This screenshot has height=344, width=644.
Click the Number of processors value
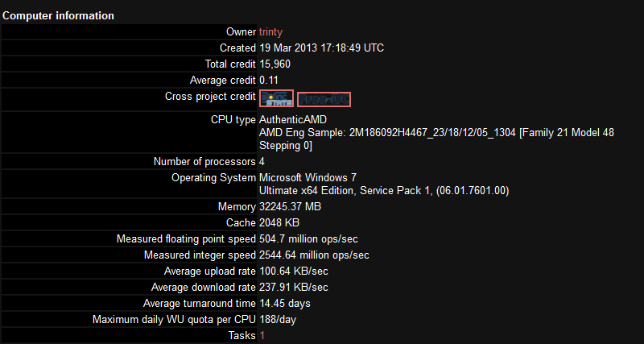(x=262, y=161)
